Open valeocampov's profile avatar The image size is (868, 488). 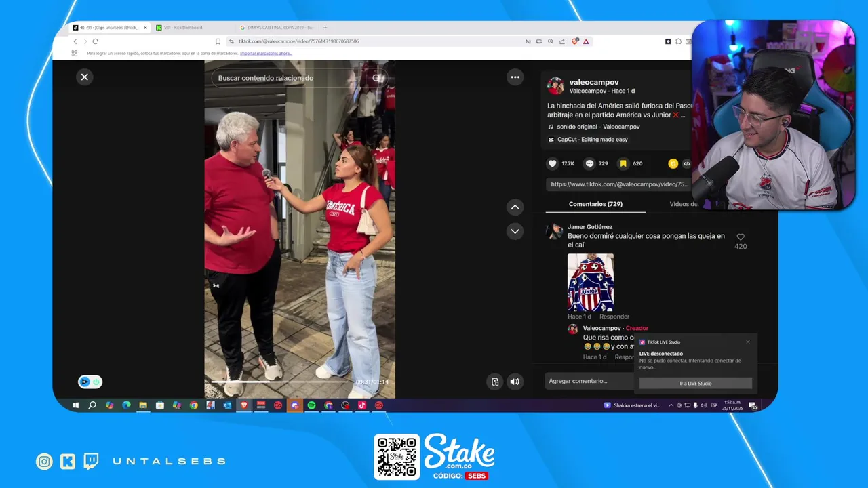click(x=556, y=86)
